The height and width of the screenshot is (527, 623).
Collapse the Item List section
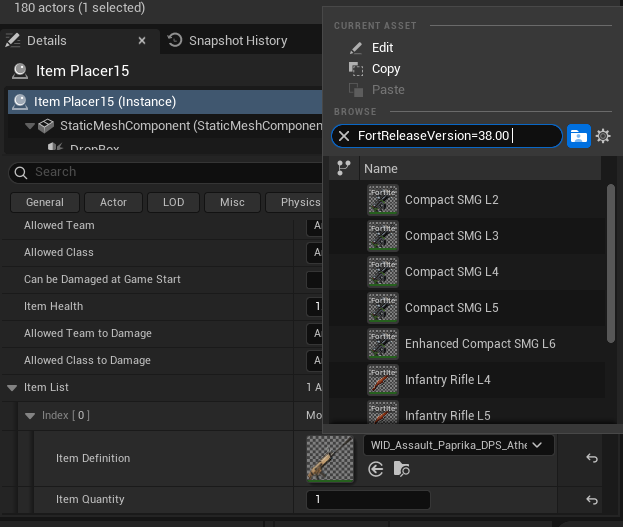click(x=12, y=388)
